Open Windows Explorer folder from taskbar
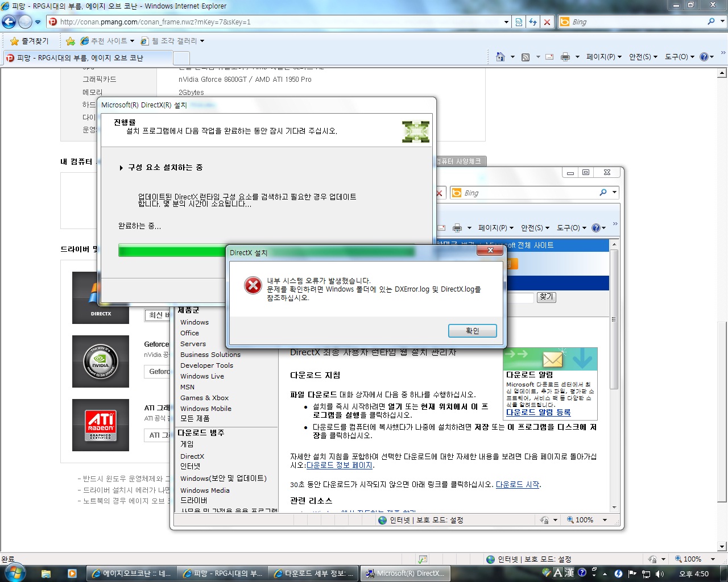The image size is (728, 582). tap(46, 573)
